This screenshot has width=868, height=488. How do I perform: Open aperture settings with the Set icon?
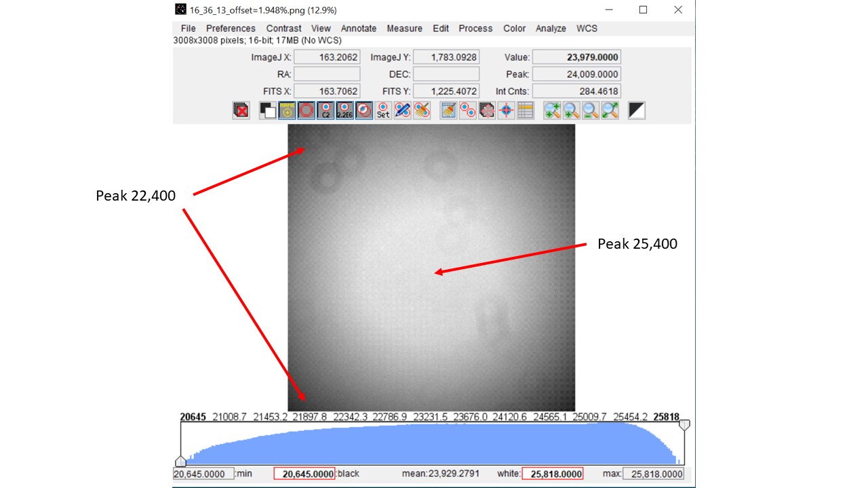[383, 110]
